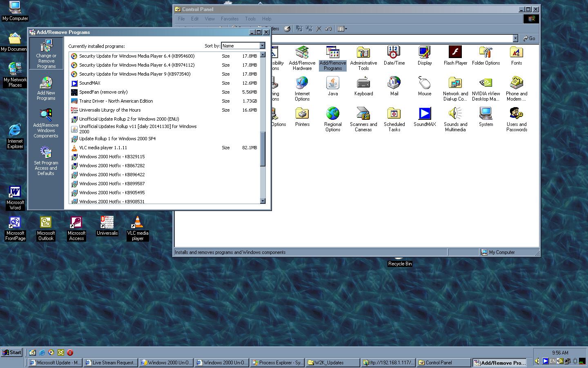Screen dimensions: 588x368
Task: Expand the Sort by Name dropdown
Action: 262,46
